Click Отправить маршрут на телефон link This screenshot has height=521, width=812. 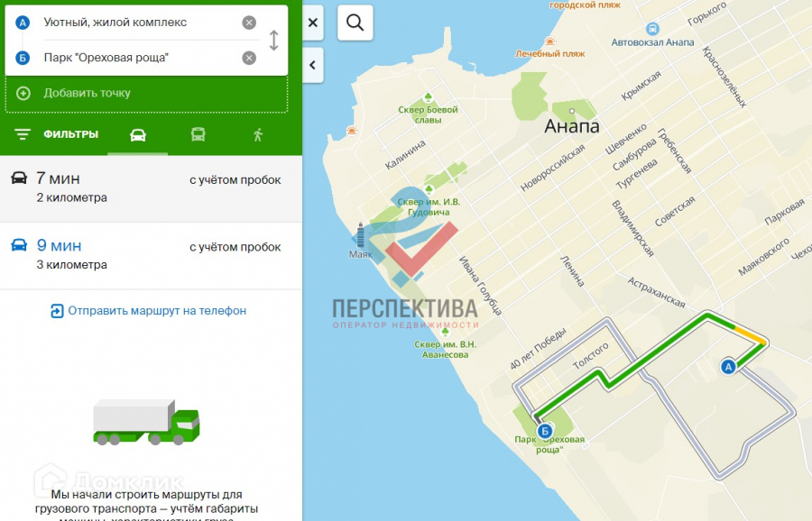coord(149,311)
